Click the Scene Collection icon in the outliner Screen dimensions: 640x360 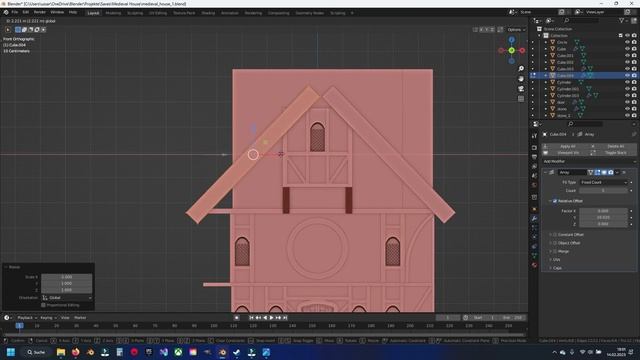tap(539, 29)
